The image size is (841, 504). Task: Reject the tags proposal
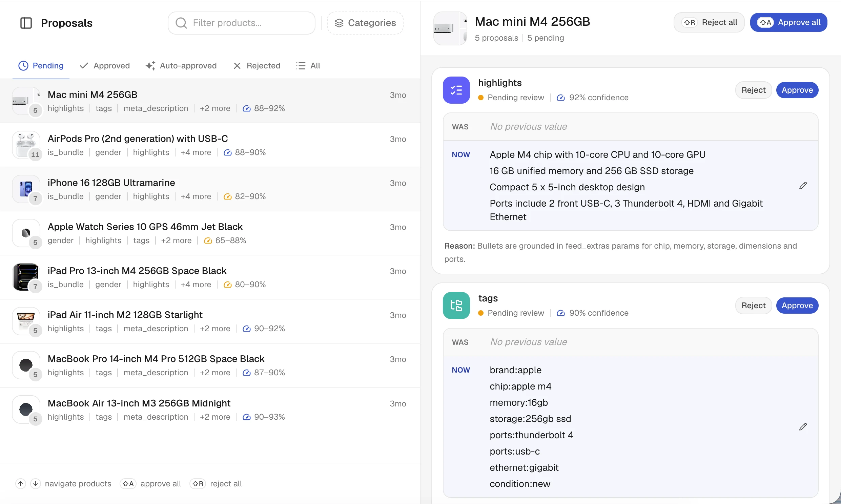pyautogui.click(x=753, y=305)
